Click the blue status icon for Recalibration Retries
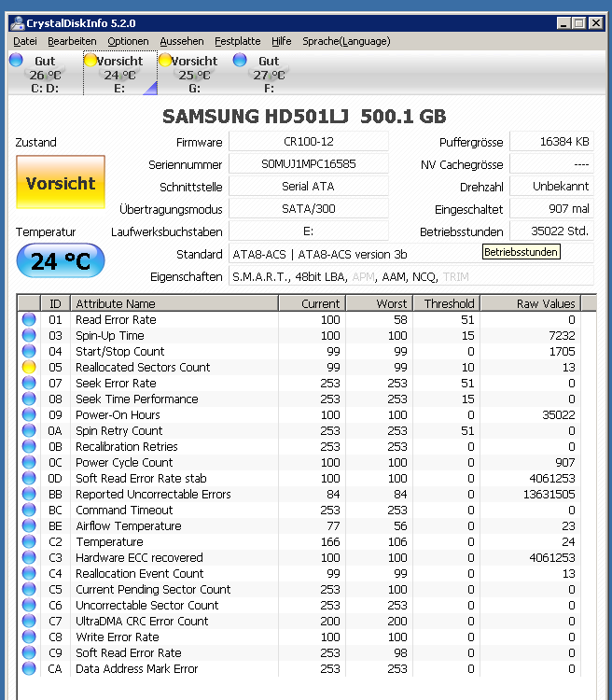This screenshot has width=612, height=700. (x=29, y=446)
